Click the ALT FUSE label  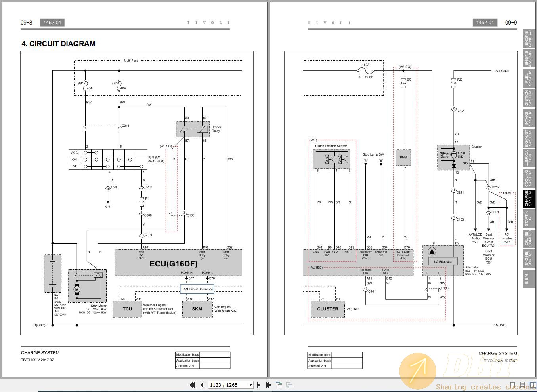pyautogui.click(x=366, y=77)
